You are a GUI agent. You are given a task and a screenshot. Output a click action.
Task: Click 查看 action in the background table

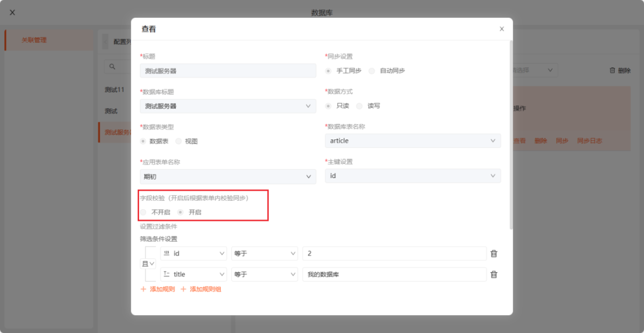(519, 141)
